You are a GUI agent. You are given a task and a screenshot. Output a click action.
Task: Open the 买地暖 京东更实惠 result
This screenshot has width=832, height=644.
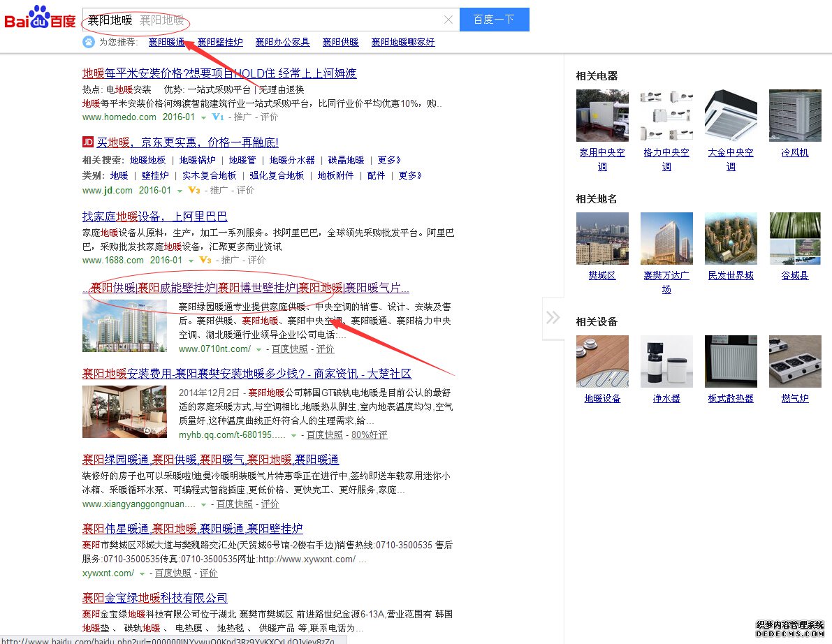click(187, 142)
